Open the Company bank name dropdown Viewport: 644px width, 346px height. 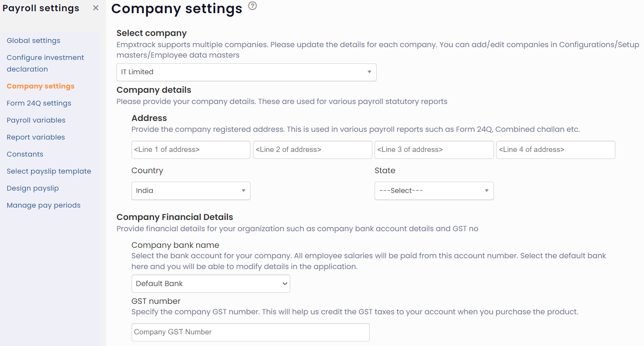tap(211, 283)
